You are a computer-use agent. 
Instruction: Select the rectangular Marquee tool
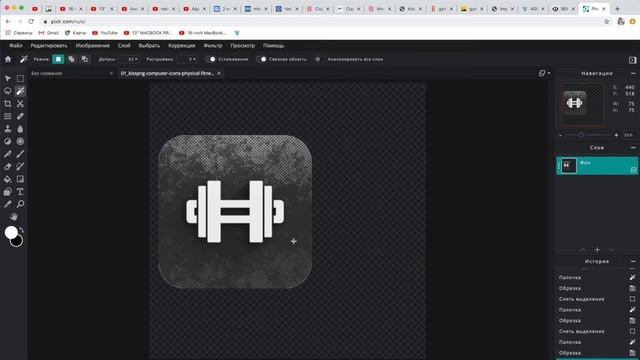coord(20,78)
